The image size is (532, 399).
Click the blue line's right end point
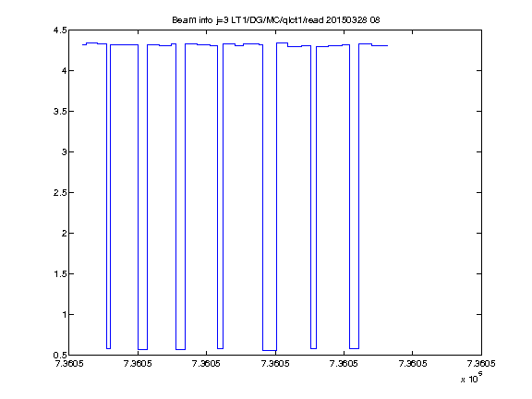point(388,45)
